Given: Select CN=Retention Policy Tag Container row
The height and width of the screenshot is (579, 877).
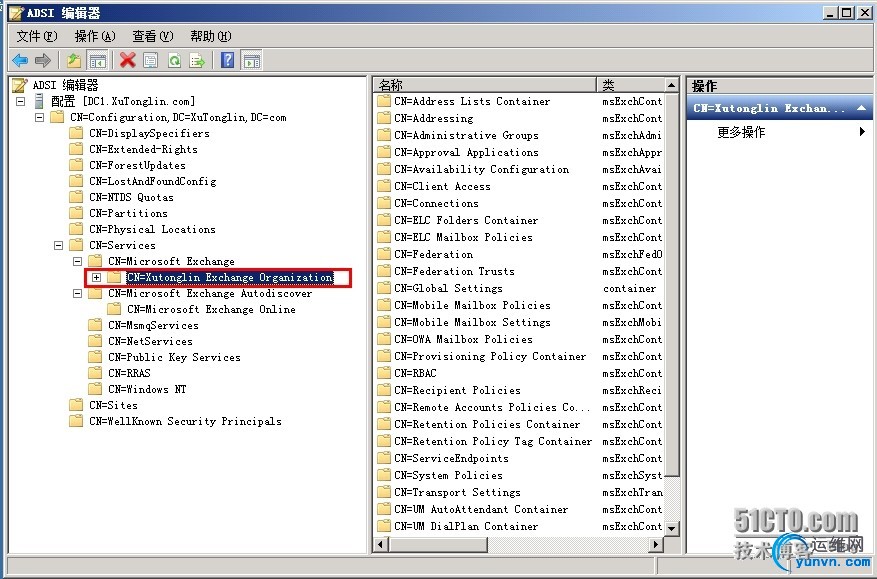Looking at the screenshot, I should pos(493,441).
